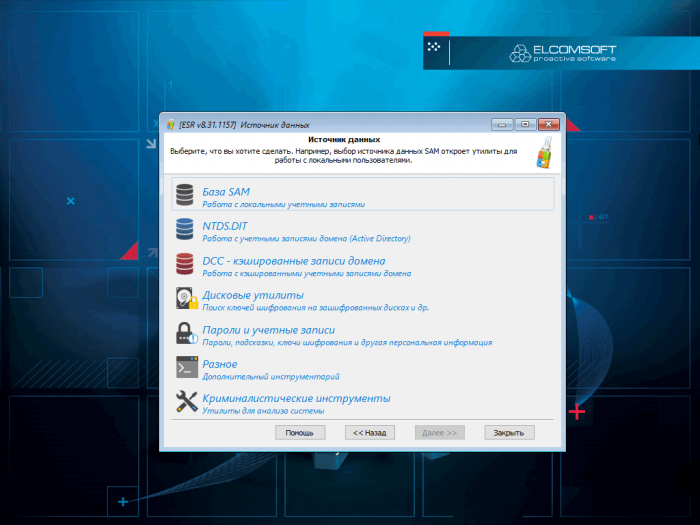Open the Разное title link
Viewport: 700px width, 525px height.
219,364
